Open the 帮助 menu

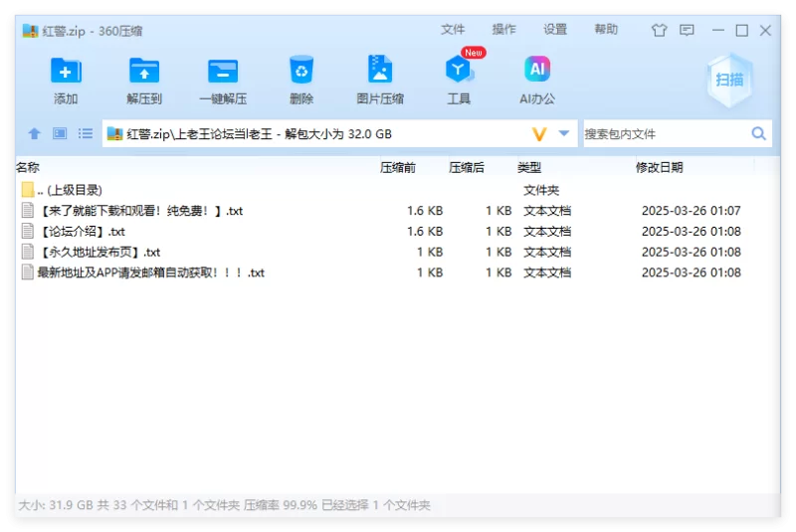(x=606, y=30)
